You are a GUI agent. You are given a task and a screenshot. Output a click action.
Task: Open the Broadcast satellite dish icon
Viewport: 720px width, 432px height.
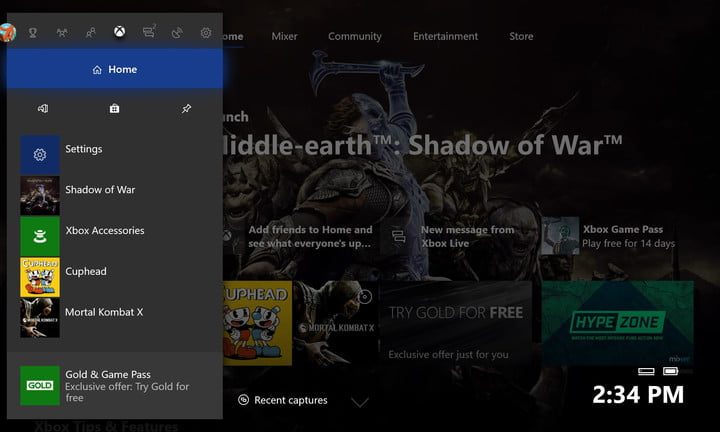[x=177, y=33]
